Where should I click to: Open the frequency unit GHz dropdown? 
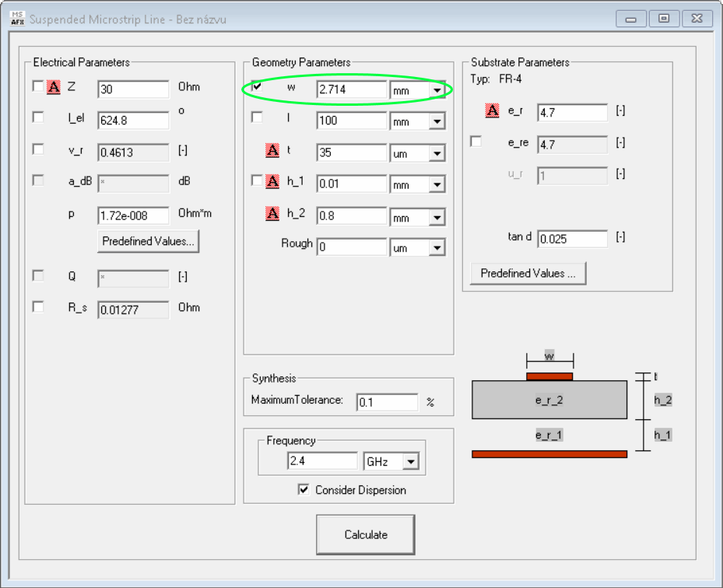[x=410, y=462]
